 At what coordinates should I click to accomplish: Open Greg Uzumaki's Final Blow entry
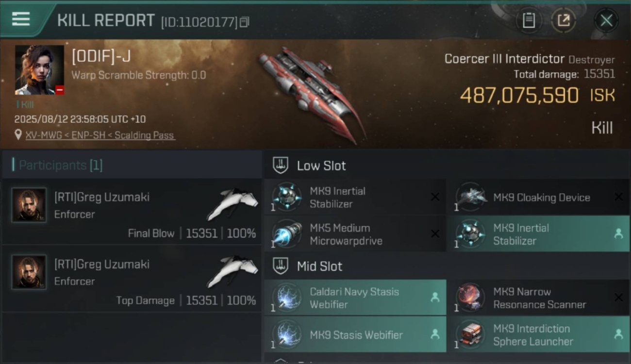click(x=132, y=211)
